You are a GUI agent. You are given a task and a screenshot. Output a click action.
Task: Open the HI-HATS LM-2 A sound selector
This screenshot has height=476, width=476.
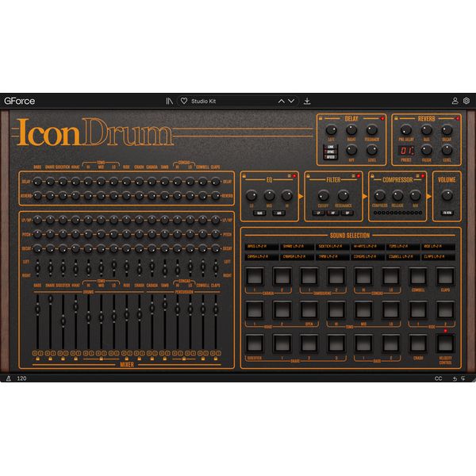coord(367,247)
